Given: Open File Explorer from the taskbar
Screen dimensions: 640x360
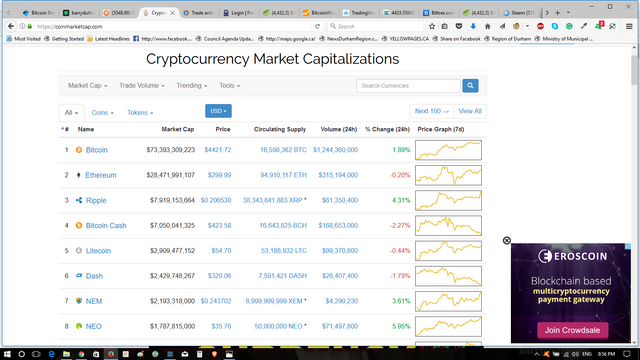Looking at the screenshot, I should pos(66,354).
